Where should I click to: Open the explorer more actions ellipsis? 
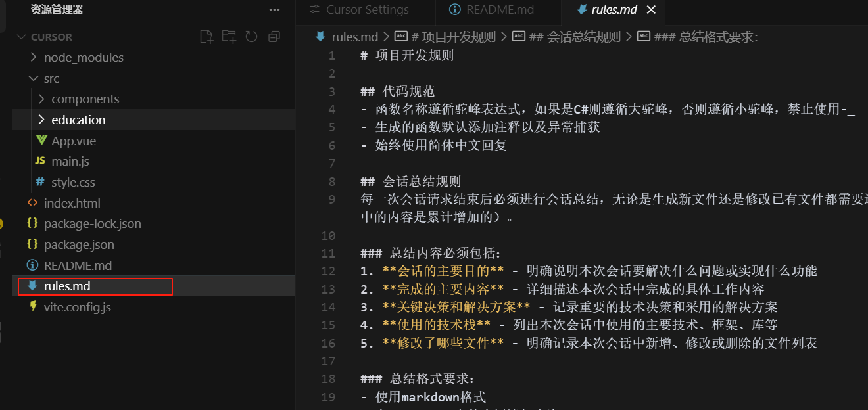pos(274,10)
